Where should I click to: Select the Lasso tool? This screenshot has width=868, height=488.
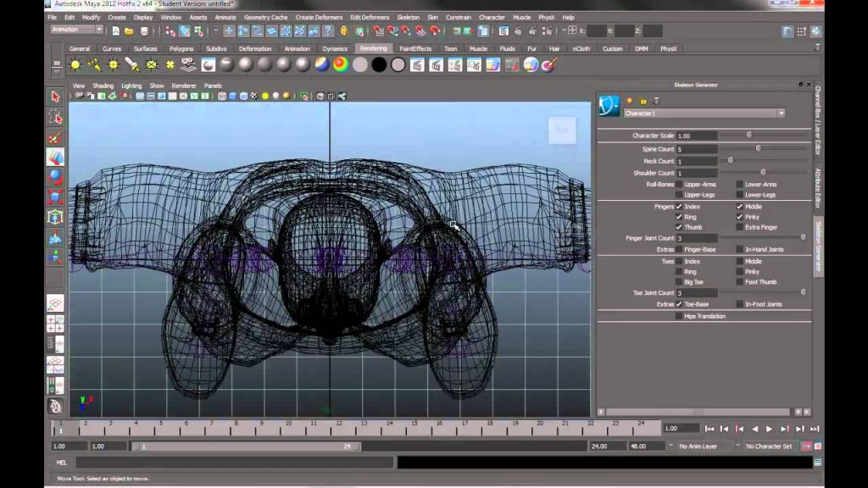tap(55, 117)
